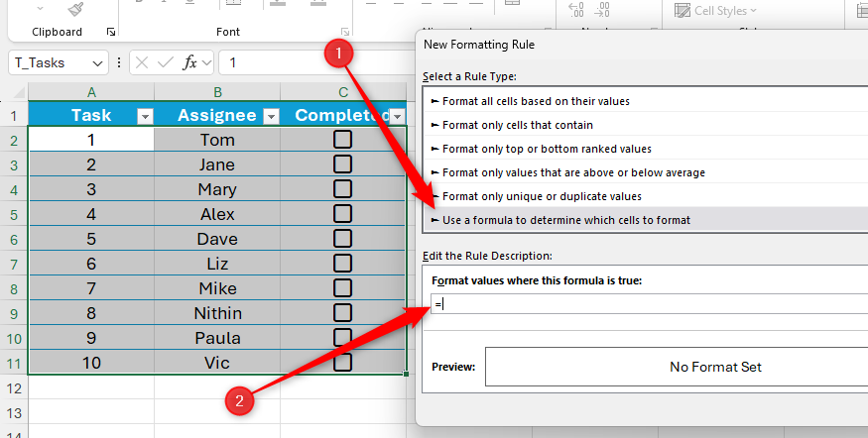868x438 pixels.
Task: Tick the Completed checkbox for Mary
Action: (x=343, y=189)
